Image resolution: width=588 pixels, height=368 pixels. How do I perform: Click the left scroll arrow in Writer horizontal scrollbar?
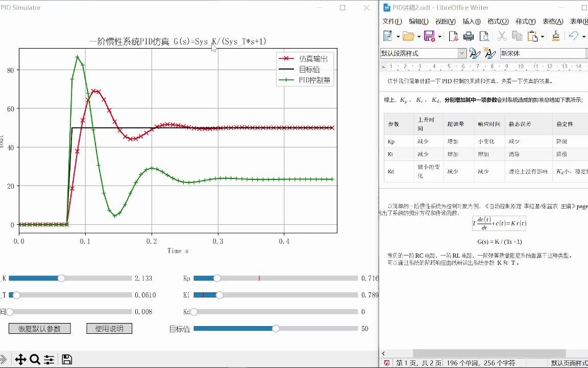383,353
